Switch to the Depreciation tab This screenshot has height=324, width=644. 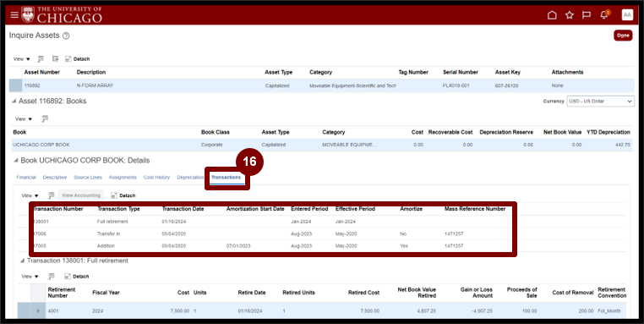click(x=190, y=177)
